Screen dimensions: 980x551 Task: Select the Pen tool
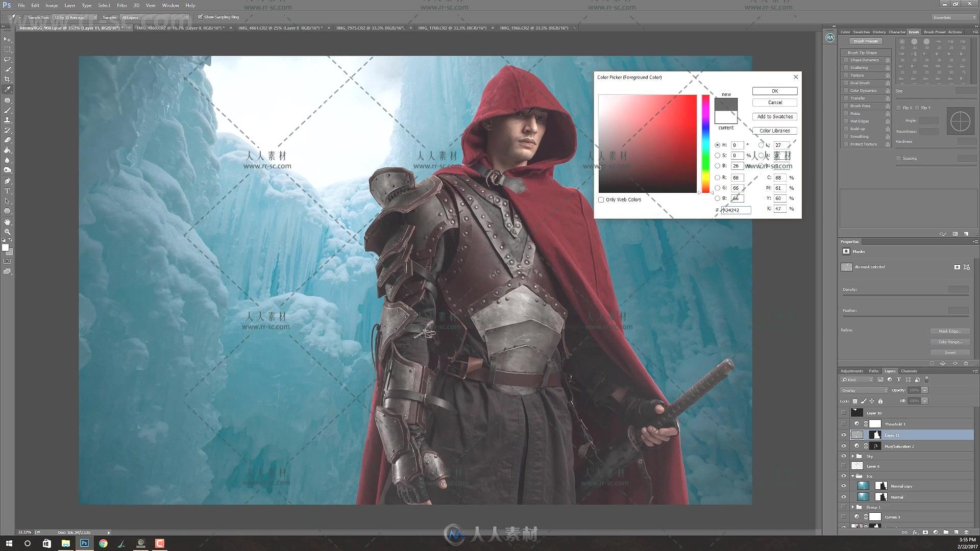tap(7, 181)
